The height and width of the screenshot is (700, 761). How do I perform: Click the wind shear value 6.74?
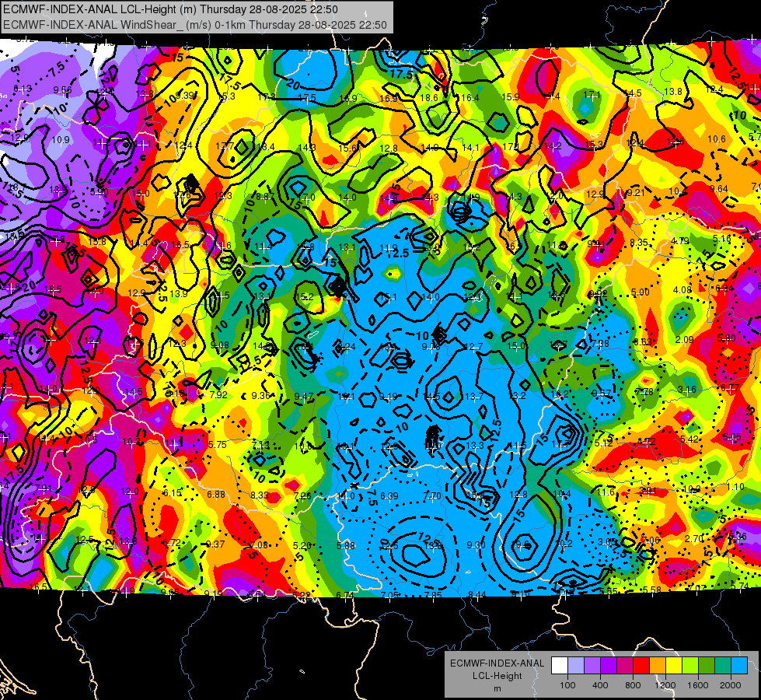tap(345, 596)
